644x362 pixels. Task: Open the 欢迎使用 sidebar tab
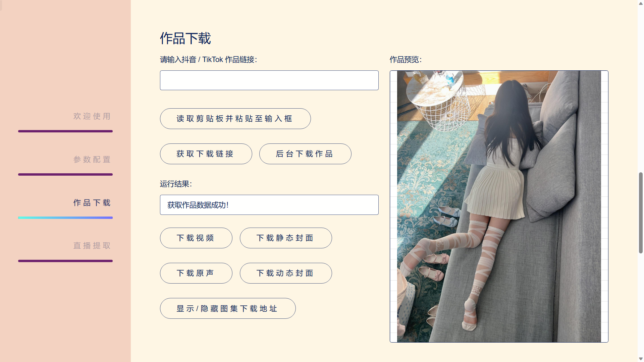pyautogui.click(x=92, y=116)
